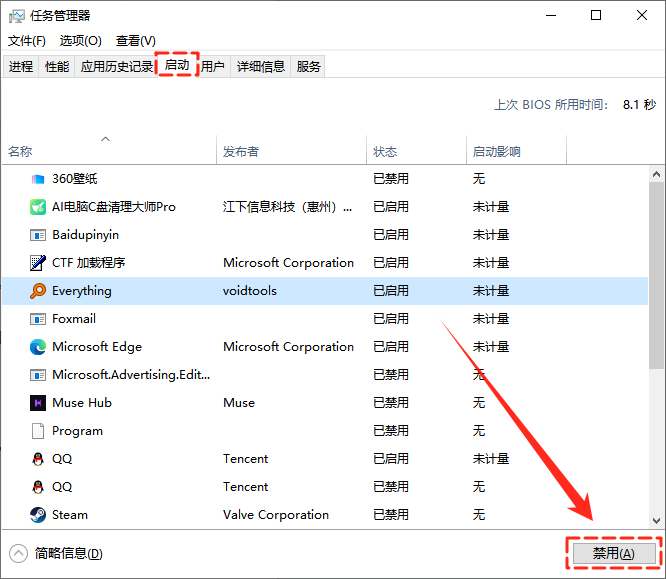Click 已禁用 status in Steam row

tap(391, 515)
